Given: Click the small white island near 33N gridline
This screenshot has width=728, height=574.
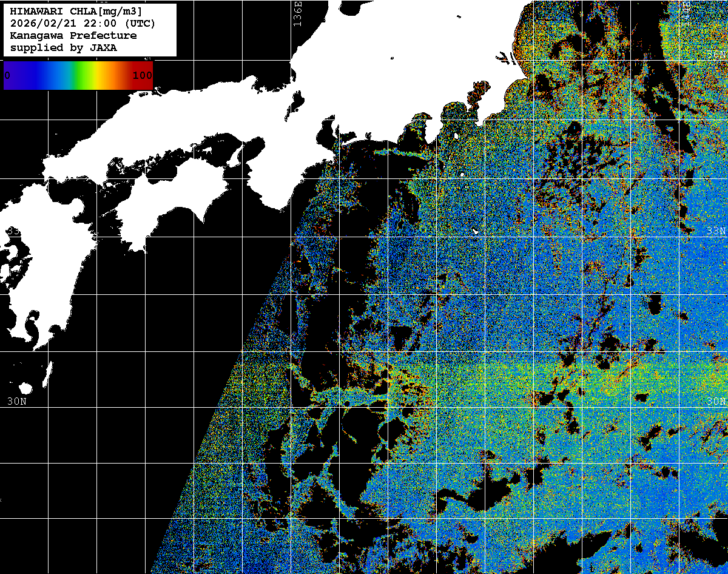Looking at the screenshot, I should (476, 231).
